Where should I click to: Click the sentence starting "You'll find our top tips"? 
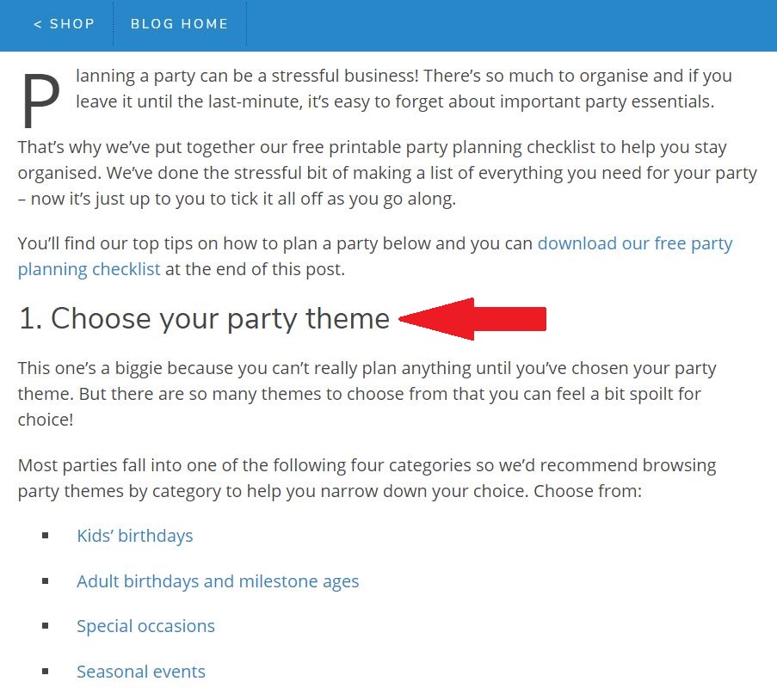pos(275,244)
